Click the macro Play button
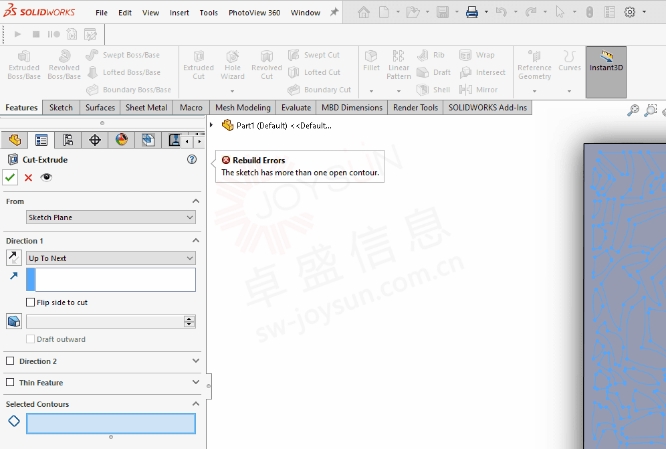Screen dimensions: 666x449 click(17, 34)
